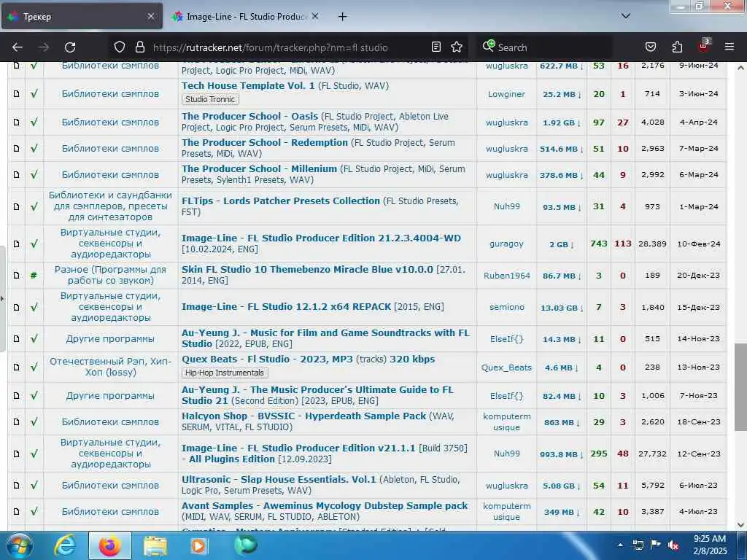
Task: Open Quex Beats - Fl Studio - 2023 topic
Action: pyautogui.click(x=308, y=359)
